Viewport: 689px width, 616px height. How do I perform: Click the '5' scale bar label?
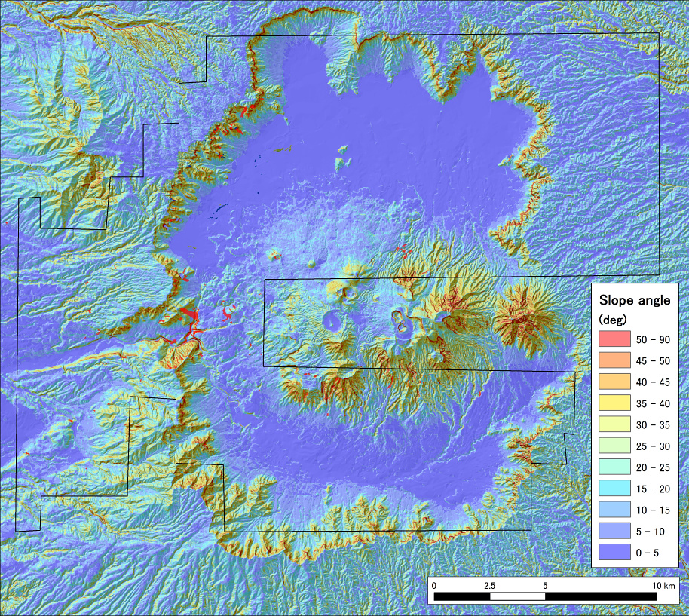click(x=545, y=586)
